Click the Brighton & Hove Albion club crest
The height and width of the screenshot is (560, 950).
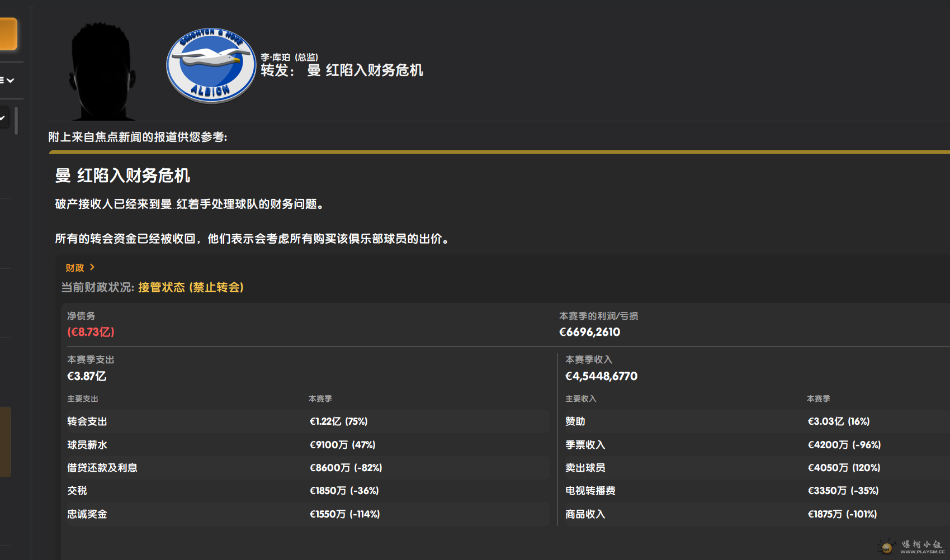click(211, 66)
